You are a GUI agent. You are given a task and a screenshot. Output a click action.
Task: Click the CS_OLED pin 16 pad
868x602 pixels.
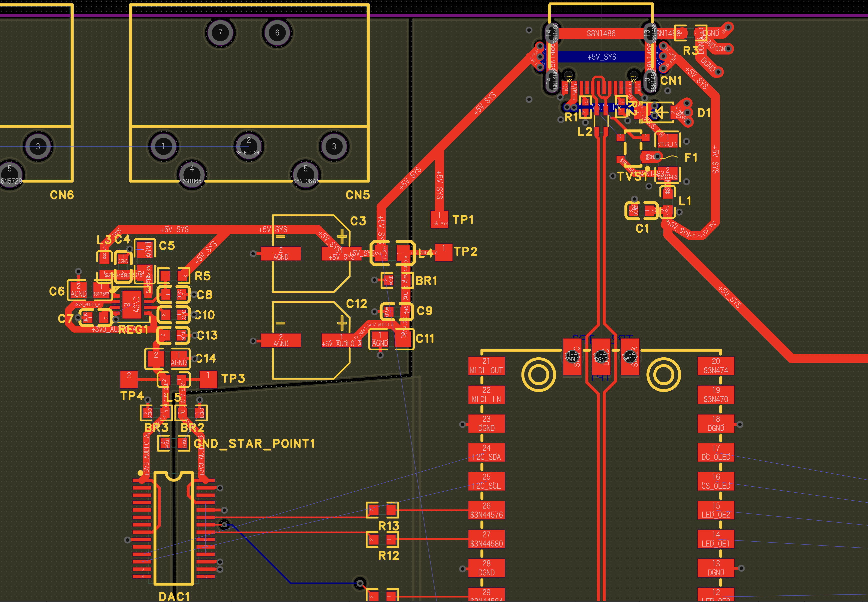[716, 481]
